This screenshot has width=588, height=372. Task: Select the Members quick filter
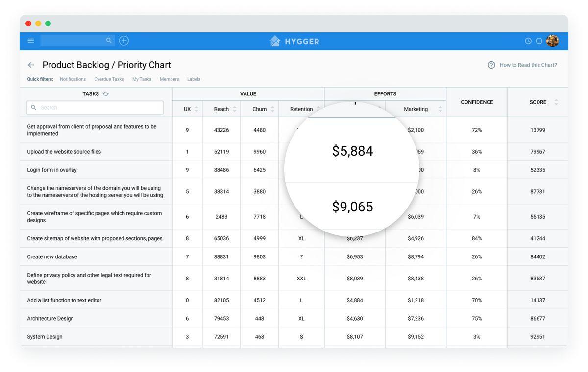[169, 79]
